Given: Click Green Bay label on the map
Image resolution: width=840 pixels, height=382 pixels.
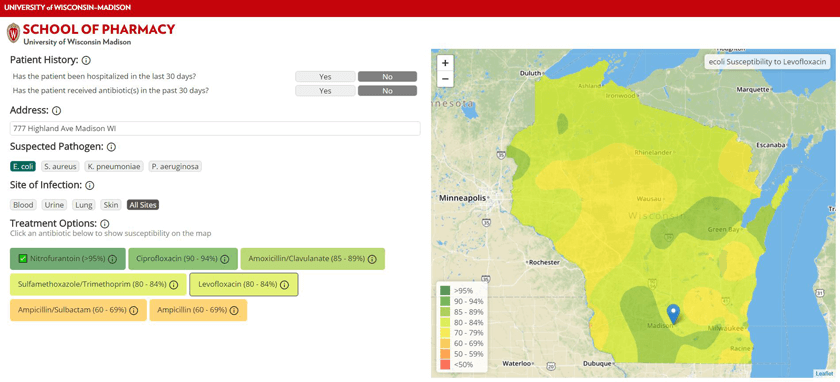Looking at the screenshot, I should point(723,230).
